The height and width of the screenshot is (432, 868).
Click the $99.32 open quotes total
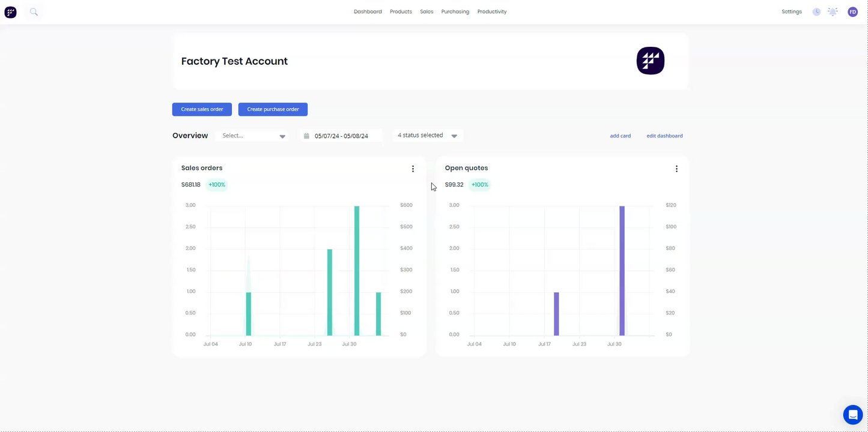pos(454,185)
